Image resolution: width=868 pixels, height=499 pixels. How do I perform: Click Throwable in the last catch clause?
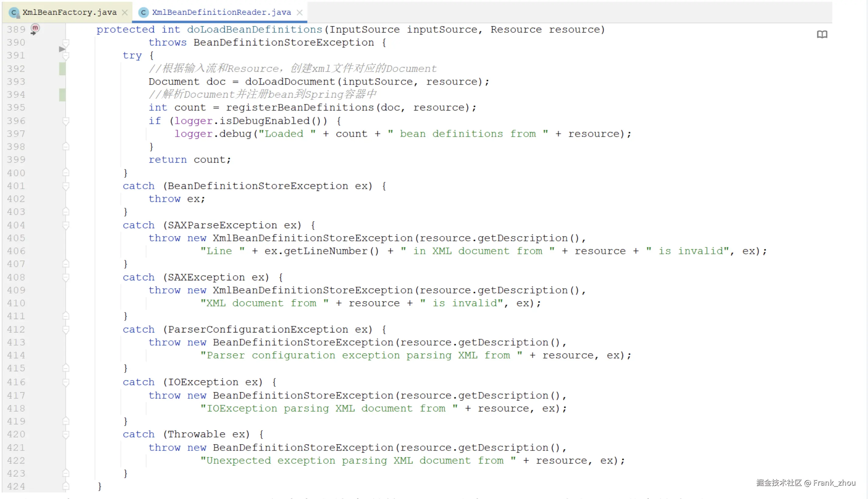click(x=197, y=434)
